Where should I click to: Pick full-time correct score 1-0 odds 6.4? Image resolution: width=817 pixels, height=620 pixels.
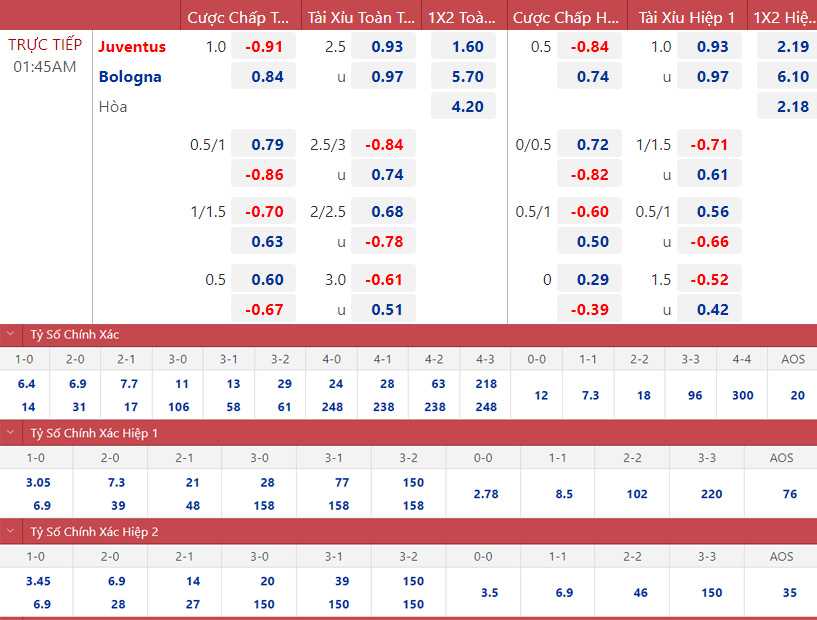coord(26,383)
